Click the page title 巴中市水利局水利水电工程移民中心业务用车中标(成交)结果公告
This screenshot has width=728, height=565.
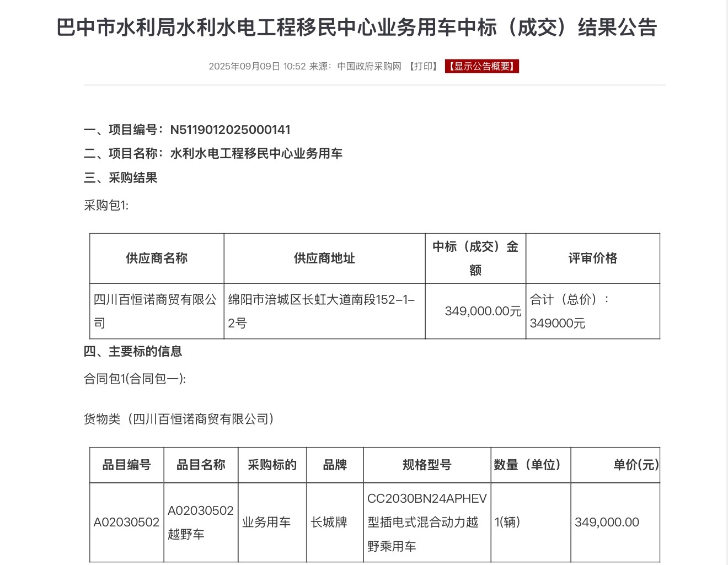point(357,27)
